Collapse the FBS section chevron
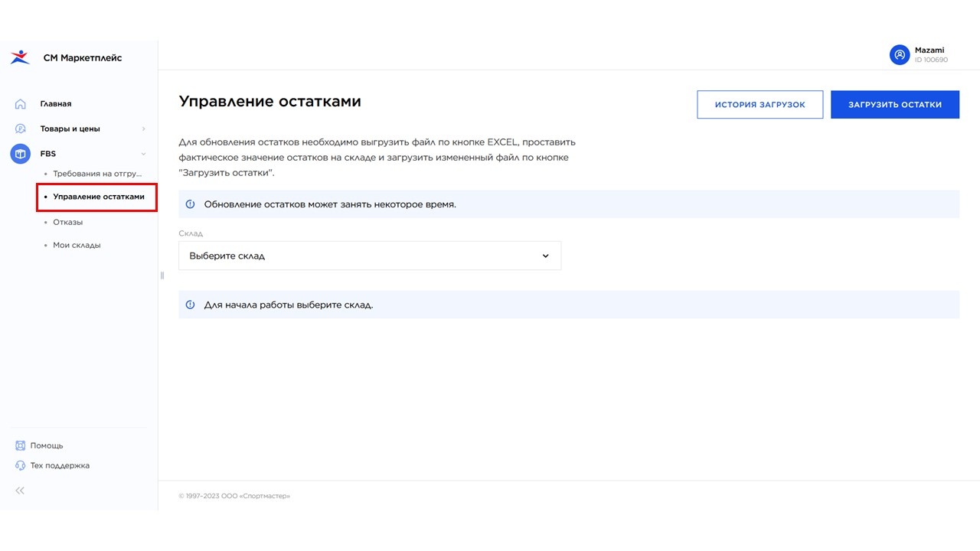The width and height of the screenshot is (980, 551). click(143, 154)
